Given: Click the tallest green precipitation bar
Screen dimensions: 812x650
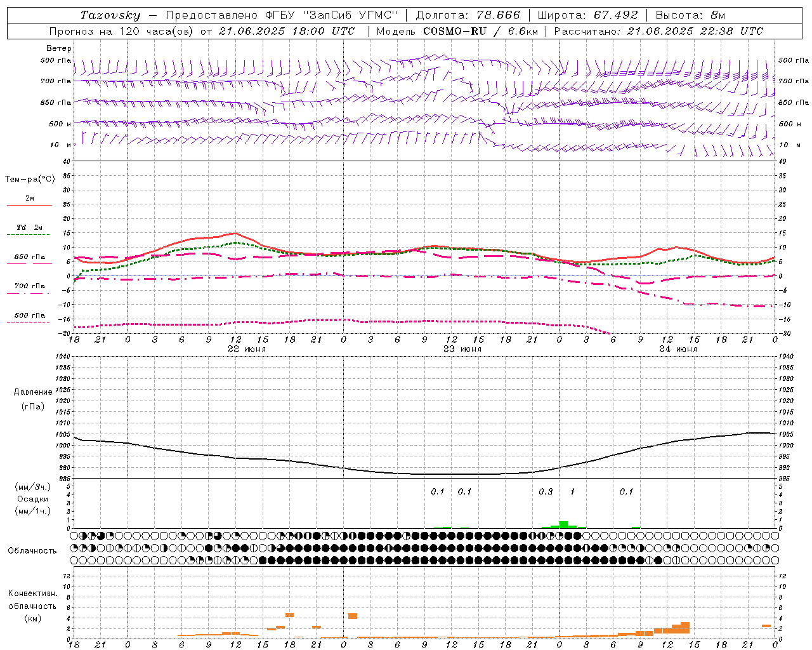Looking at the screenshot, I should (563, 524).
